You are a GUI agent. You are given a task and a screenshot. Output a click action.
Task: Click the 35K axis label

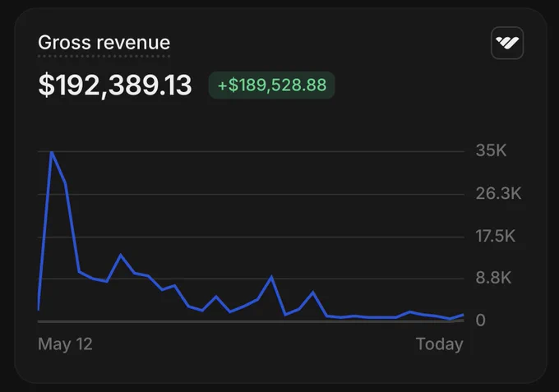(x=491, y=150)
